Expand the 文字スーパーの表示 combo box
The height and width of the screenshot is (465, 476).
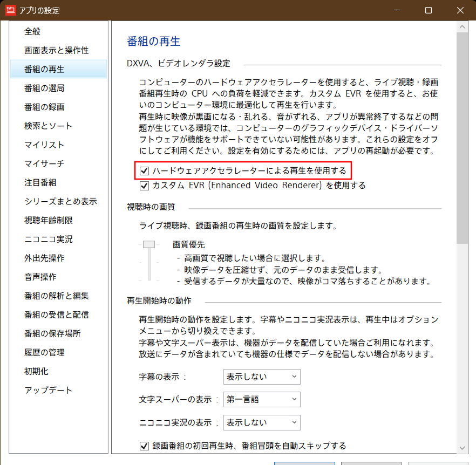[262, 400]
